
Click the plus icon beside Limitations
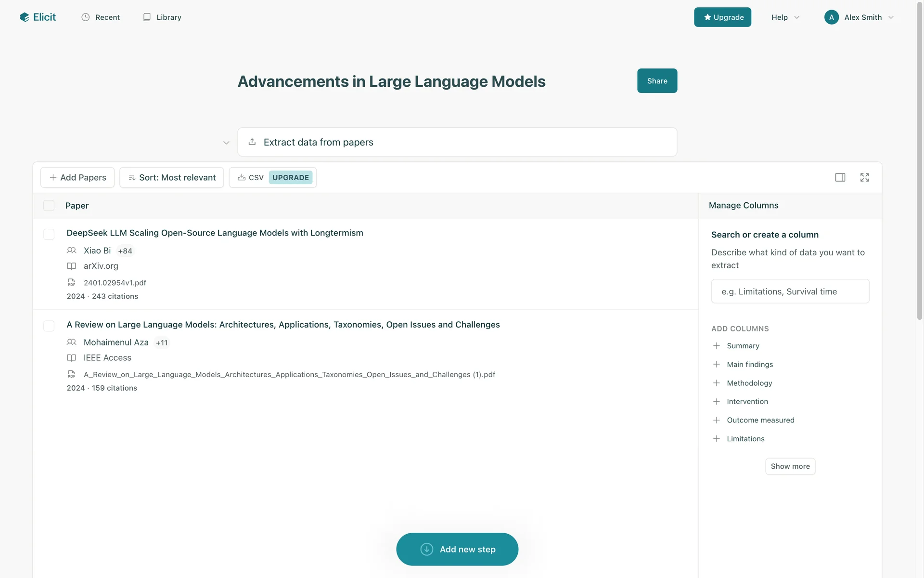(x=716, y=439)
